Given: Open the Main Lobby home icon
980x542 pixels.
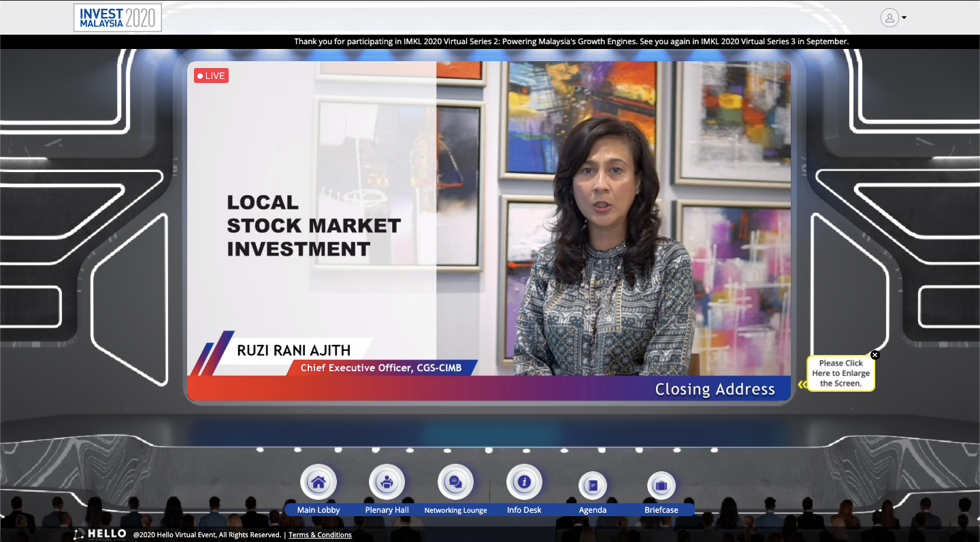Looking at the screenshot, I should click(318, 482).
